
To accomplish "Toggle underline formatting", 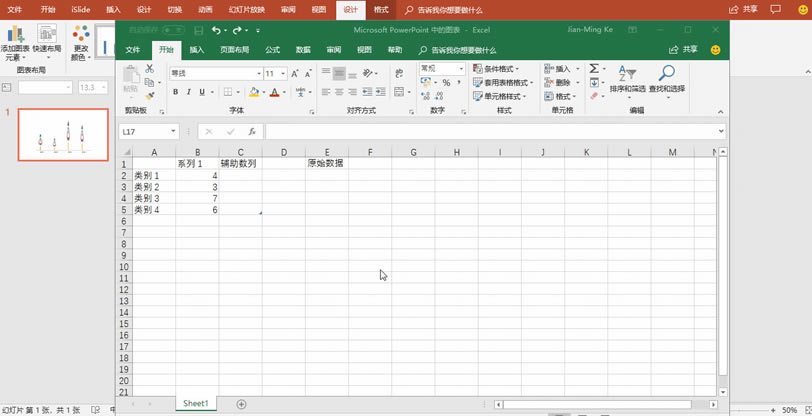I will pyautogui.click(x=201, y=92).
